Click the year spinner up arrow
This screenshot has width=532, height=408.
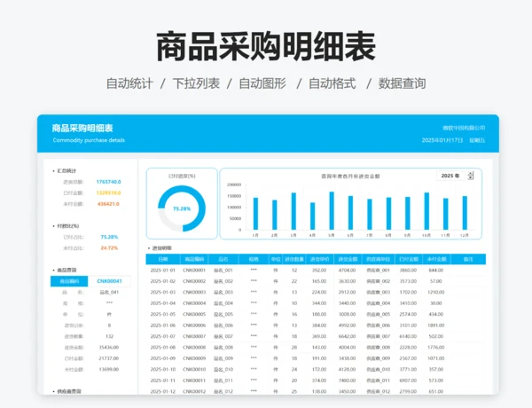click(471, 174)
